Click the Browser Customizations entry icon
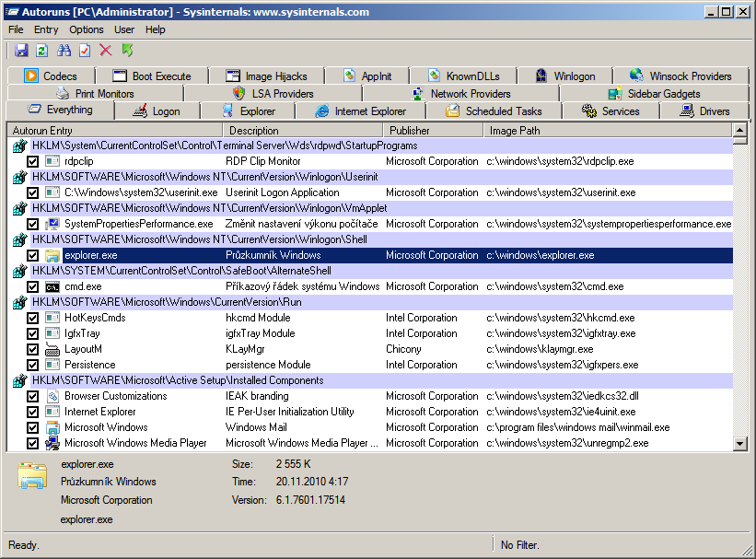 pos(52,397)
